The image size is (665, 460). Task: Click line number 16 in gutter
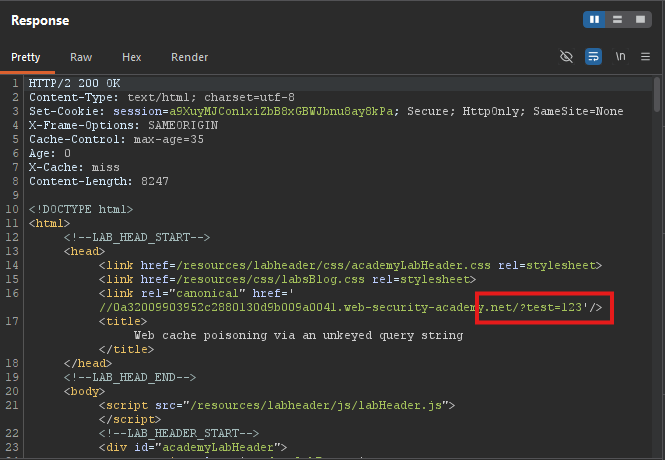pos(12,293)
